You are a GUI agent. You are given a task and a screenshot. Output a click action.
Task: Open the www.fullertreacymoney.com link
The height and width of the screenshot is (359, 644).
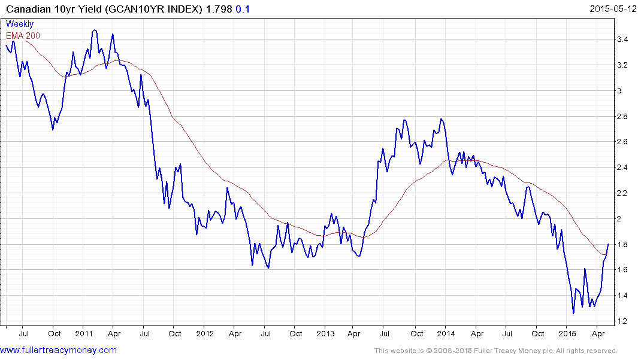coord(58,350)
